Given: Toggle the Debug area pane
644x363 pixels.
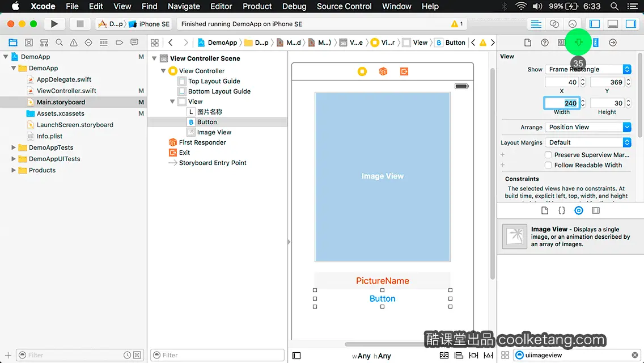Looking at the screenshot, I should point(613,24).
